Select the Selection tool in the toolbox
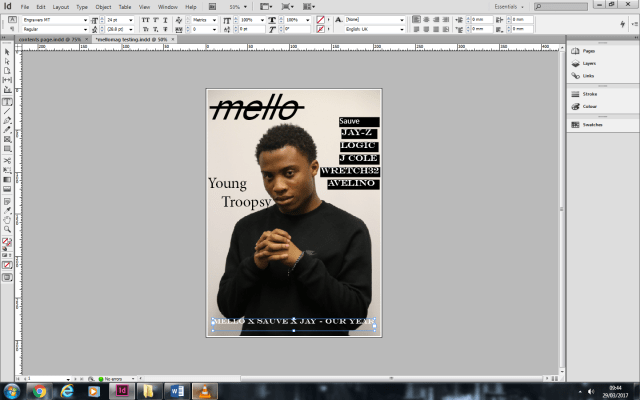Viewport: 640px width, 400px height. click(6, 52)
